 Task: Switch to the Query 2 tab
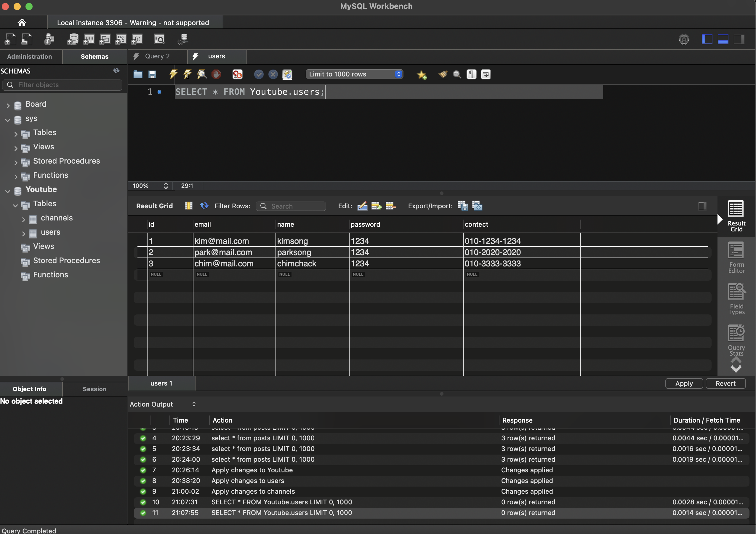pyautogui.click(x=157, y=56)
